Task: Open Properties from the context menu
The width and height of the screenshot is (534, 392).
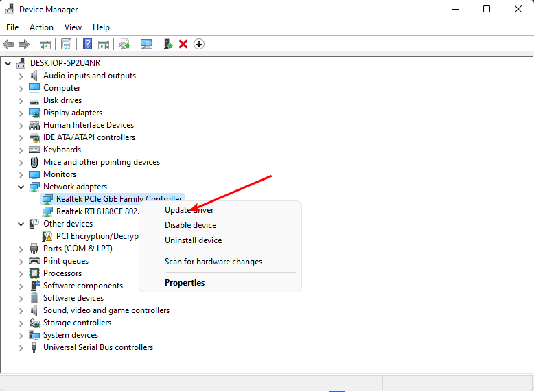Action: 220,283
